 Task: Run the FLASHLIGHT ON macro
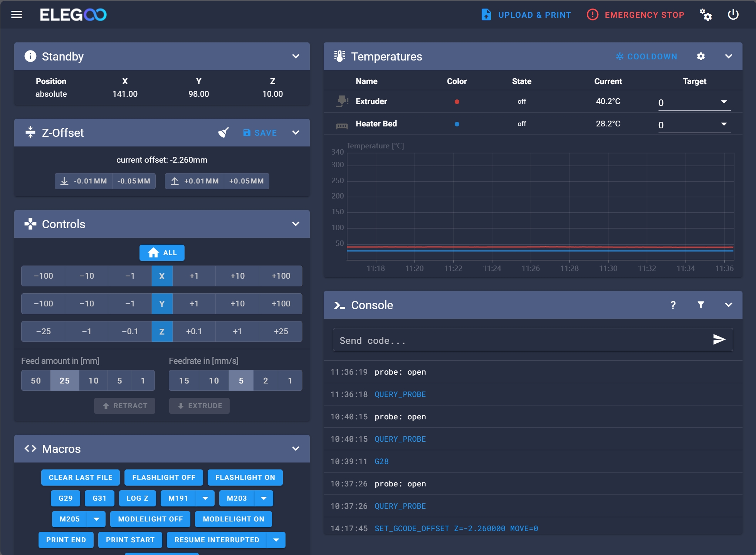(245, 478)
